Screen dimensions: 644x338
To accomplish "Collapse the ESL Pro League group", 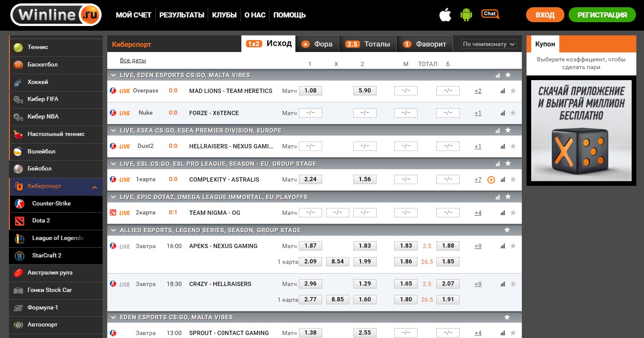I will pos(113,164).
